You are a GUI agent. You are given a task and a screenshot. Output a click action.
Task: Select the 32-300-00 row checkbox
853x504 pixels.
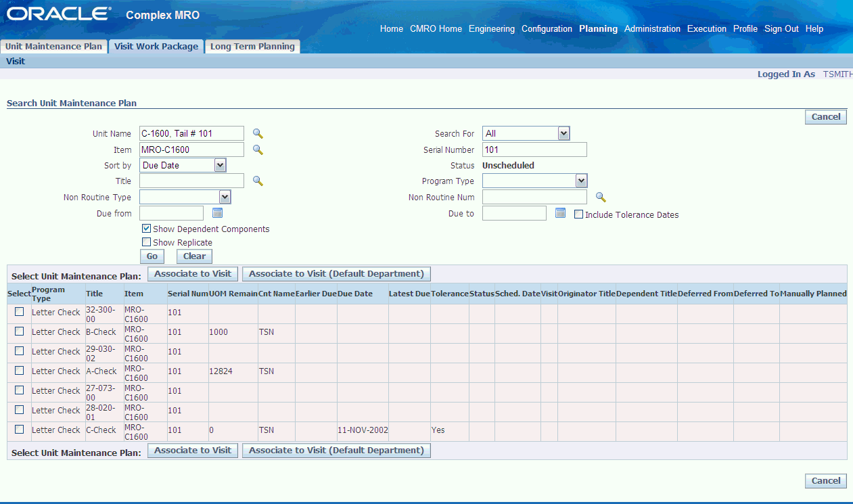[19, 312]
